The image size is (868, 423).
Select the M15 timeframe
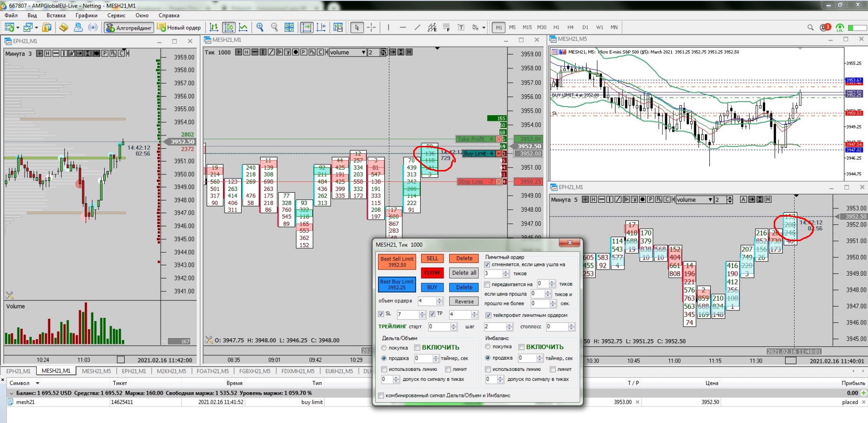[x=527, y=27]
